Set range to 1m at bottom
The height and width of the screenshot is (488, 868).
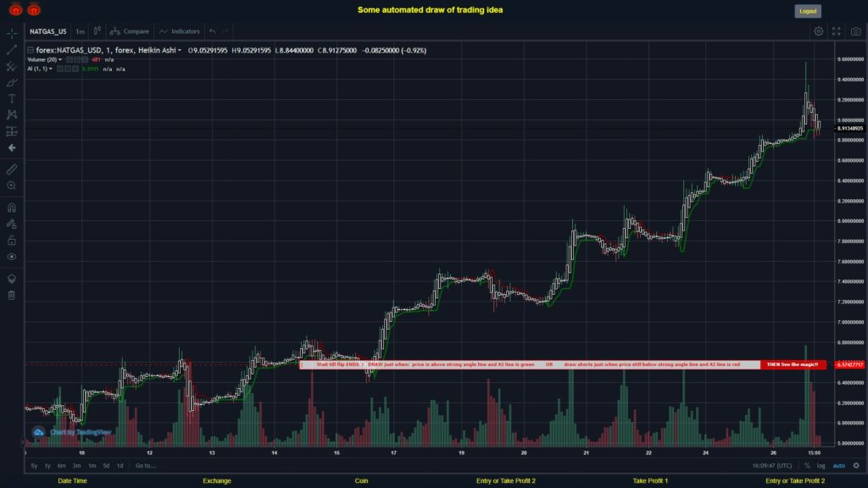tap(92, 466)
